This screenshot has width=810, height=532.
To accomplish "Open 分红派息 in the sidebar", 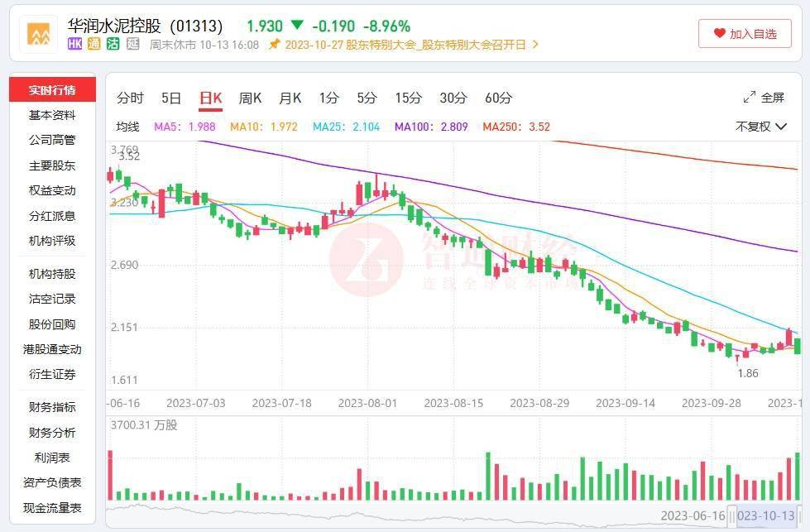I will 52,216.
